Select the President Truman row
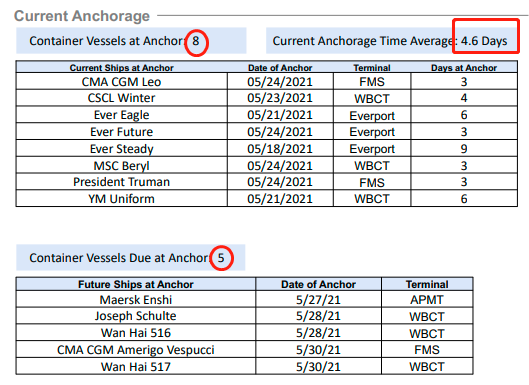 click(x=267, y=182)
